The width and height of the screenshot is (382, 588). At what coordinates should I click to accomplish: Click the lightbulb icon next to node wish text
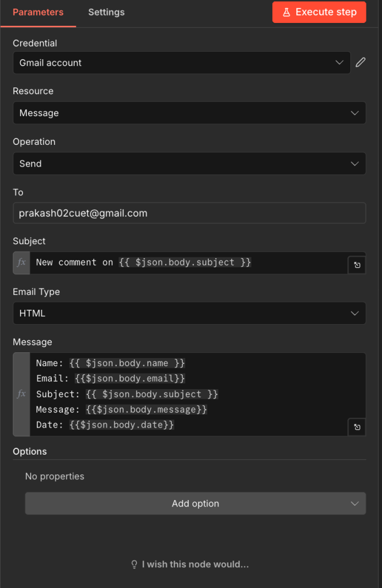[134, 564]
